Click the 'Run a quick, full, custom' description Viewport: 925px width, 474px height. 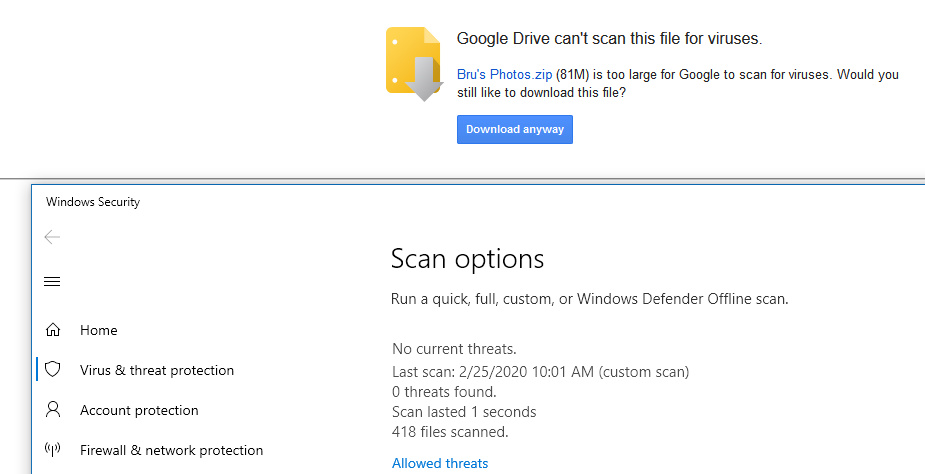click(589, 299)
